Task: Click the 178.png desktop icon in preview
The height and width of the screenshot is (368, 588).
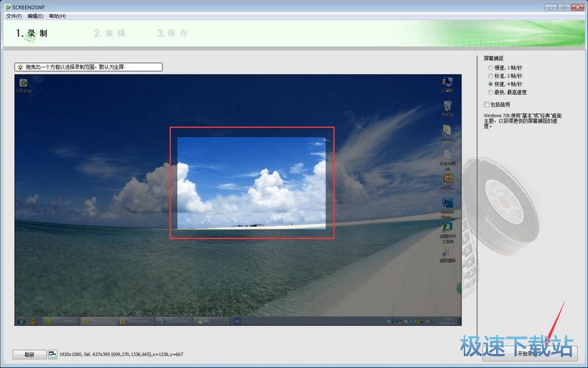Action: 24,84
